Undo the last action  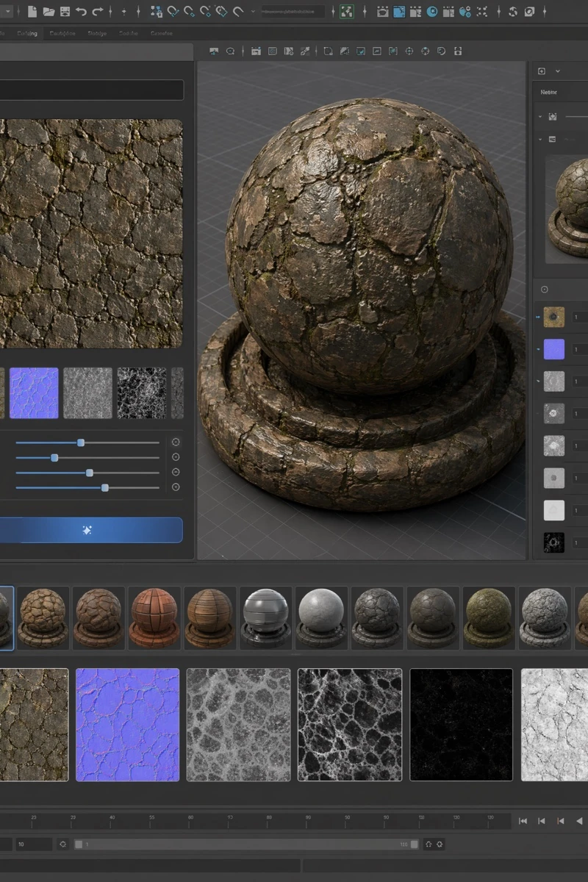click(81, 12)
